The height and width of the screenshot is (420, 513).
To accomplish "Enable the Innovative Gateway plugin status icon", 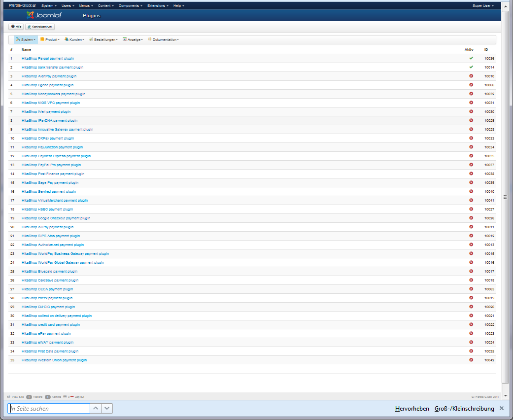I will [471, 129].
